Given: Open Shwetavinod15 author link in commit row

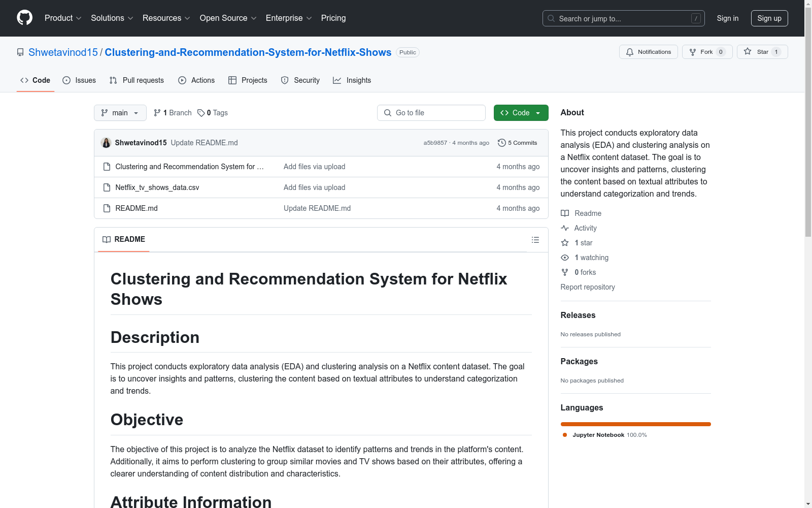Looking at the screenshot, I should pos(141,143).
